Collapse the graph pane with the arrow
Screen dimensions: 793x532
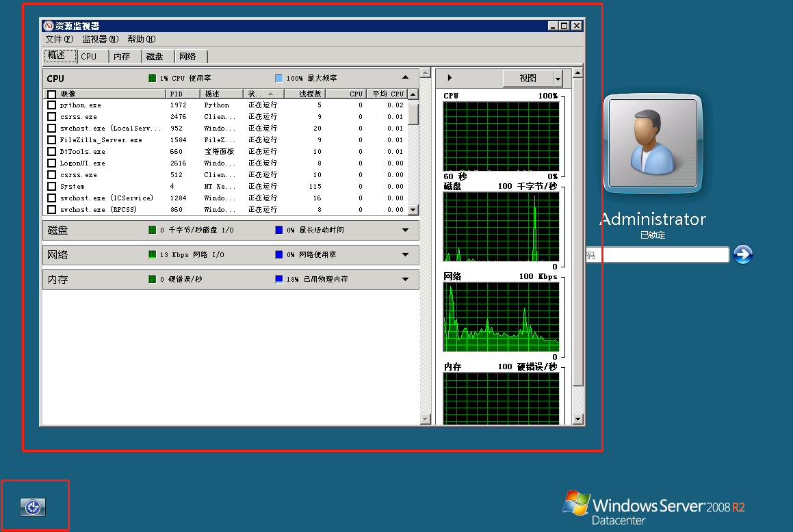click(x=450, y=78)
